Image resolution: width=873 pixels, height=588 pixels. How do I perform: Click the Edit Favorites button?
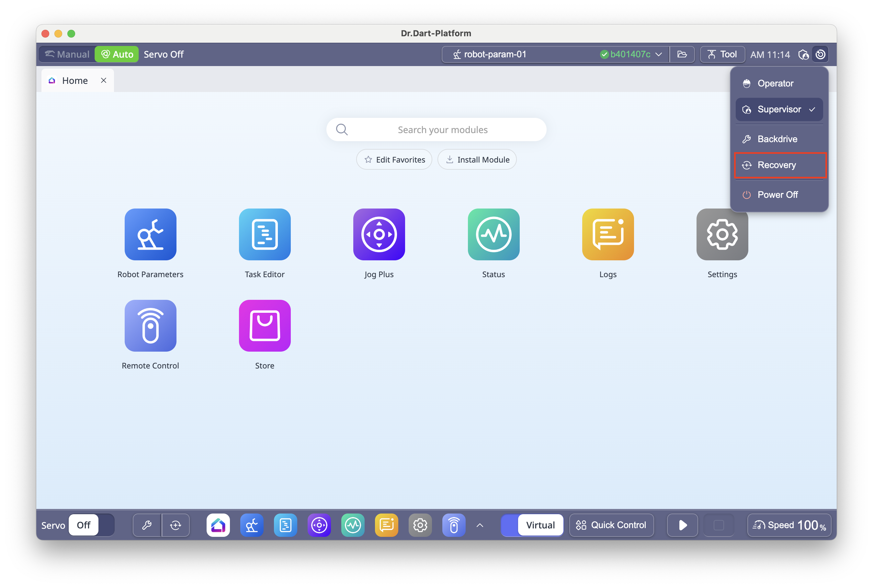pos(394,160)
